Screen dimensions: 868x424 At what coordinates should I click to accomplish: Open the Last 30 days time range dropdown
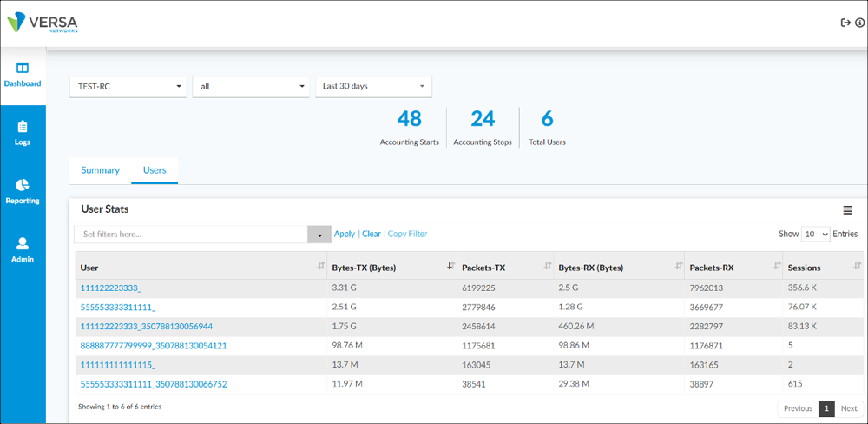(x=373, y=87)
